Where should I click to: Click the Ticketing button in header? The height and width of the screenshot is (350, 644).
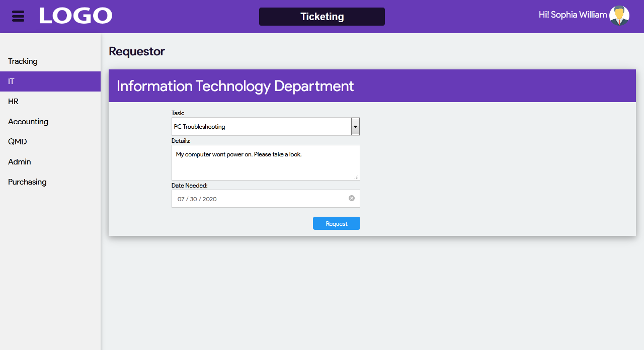click(x=321, y=17)
